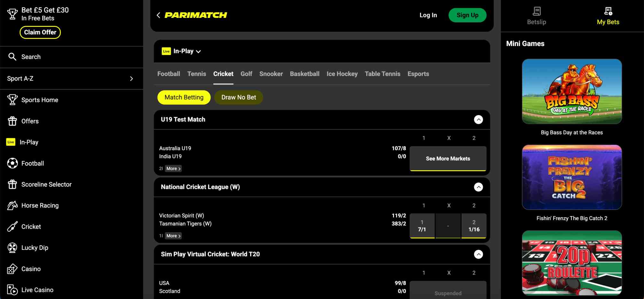Go to Sports Home

coord(39,100)
